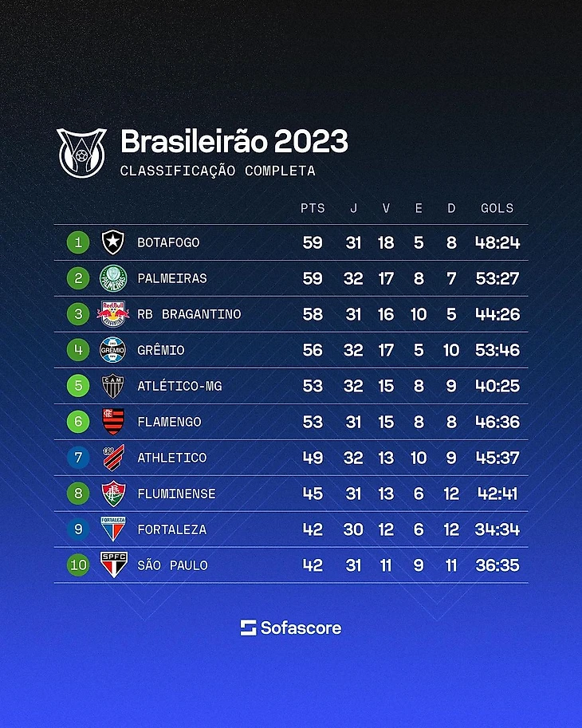Screen dimensions: 582x728
Task: Click the Flamengo club crest
Action: point(112,422)
